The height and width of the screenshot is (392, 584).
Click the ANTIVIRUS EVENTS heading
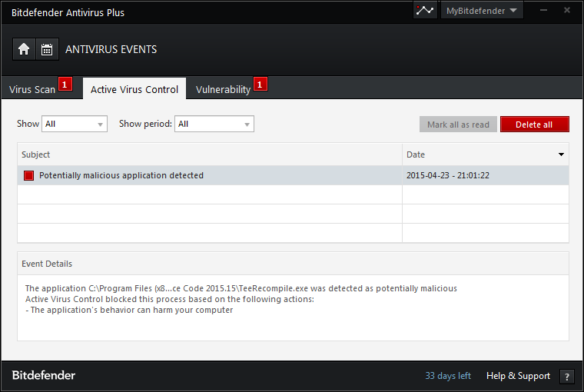click(111, 49)
